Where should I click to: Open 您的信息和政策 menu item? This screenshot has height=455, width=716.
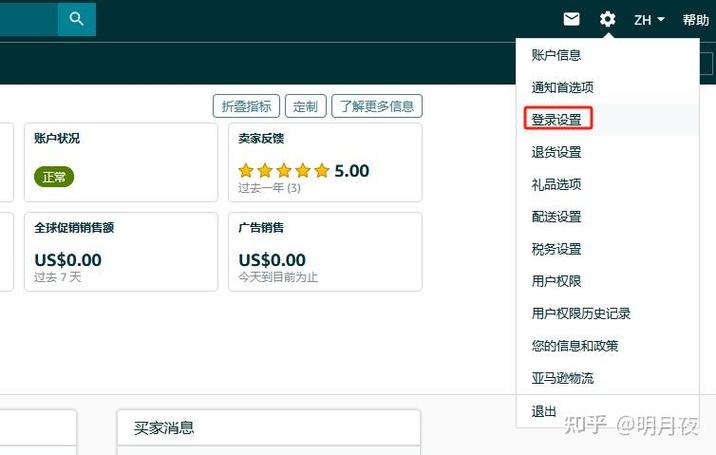pos(574,346)
